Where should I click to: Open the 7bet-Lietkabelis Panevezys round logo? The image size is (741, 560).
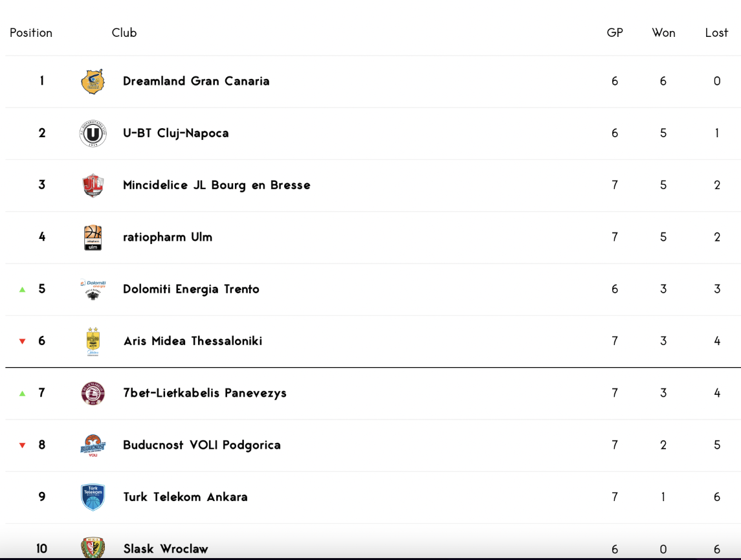pyautogui.click(x=93, y=393)
